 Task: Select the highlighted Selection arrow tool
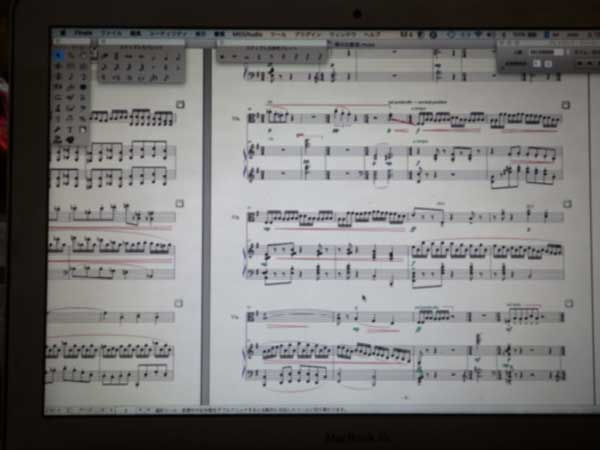(x=58, y=56)
